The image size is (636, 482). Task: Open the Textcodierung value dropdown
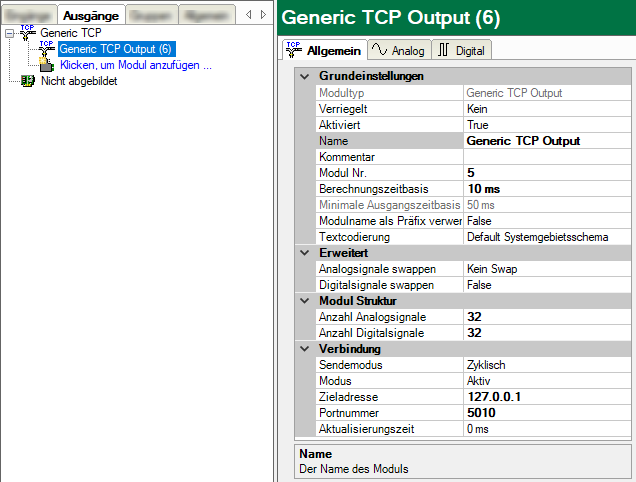547,237
